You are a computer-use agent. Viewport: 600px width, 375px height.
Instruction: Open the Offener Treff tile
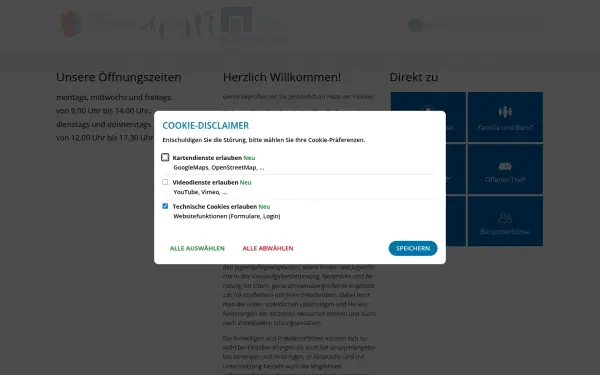[x=505, y=169]
